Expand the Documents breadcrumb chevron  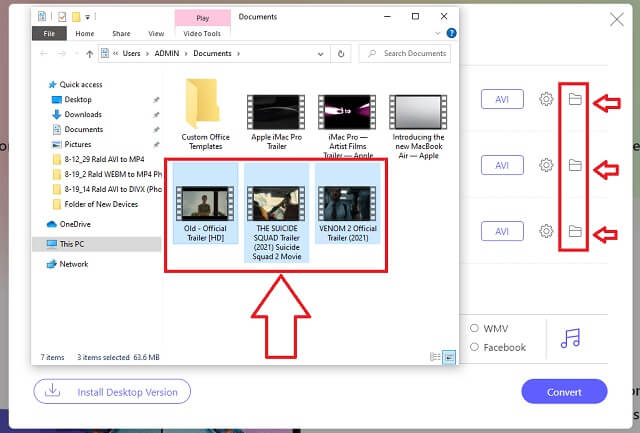238,53
